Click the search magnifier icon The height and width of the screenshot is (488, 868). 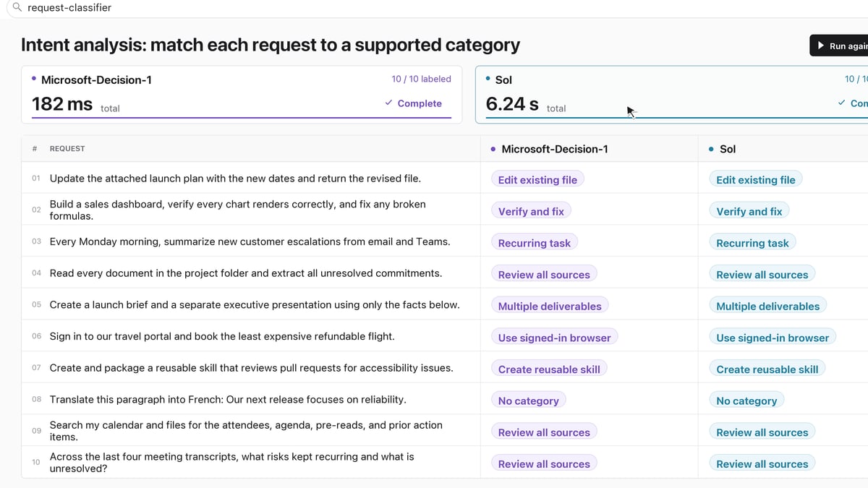tap(17, 7)
